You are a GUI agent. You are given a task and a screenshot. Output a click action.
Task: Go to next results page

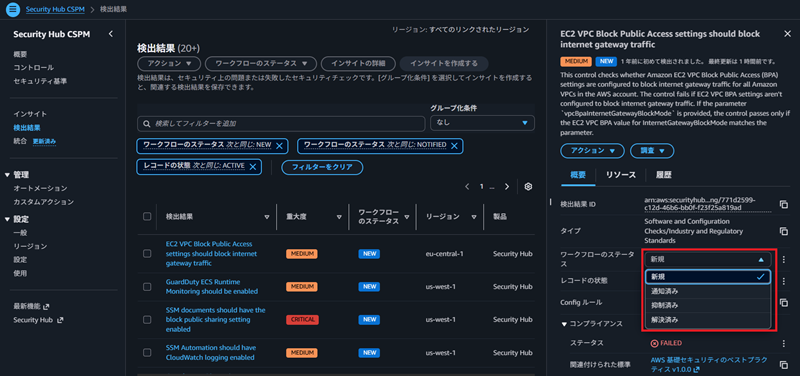tap(507, 187)
